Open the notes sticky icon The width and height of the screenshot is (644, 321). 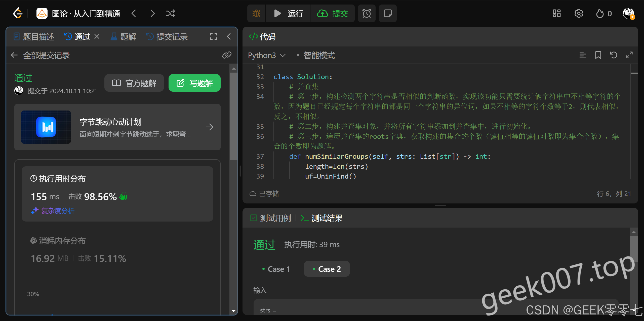pos(388,13)
